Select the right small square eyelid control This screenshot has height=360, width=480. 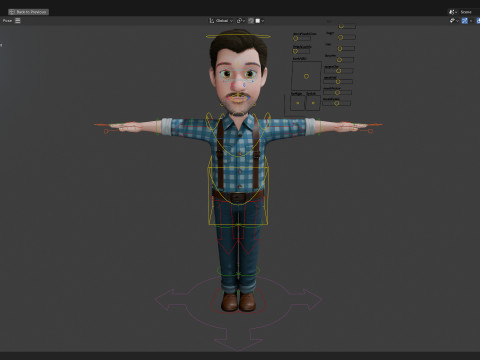tap(313, 103)
